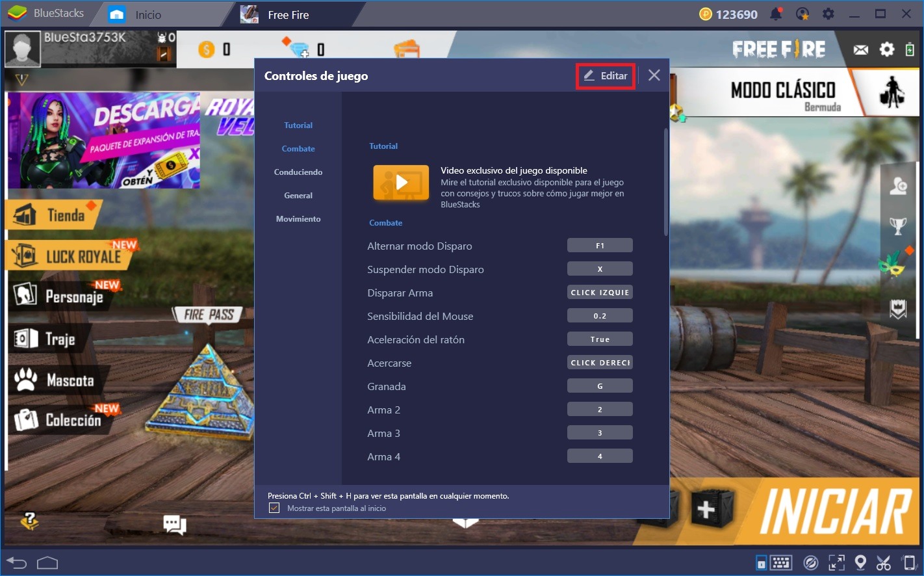
Task: Open the add friend icon on right sidebar
Action: [x=898, y=186]
